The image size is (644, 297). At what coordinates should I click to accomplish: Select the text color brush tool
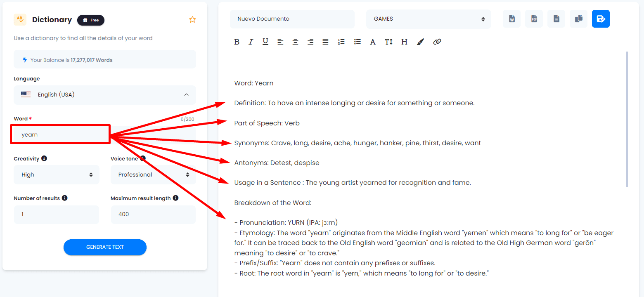pos(420,42)
